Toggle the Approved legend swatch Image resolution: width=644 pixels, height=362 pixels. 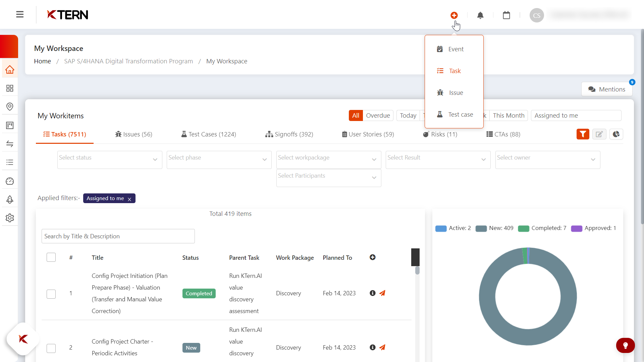577,229
